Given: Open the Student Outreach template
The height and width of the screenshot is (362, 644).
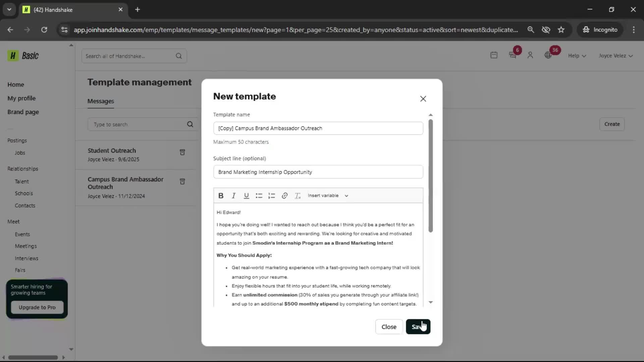Looking at the screenshot, I should pyautogui.click(x=112, y=150).
